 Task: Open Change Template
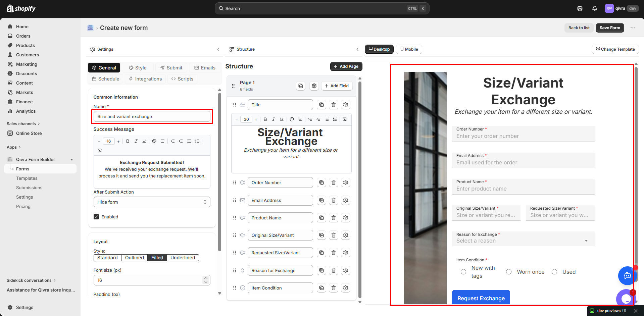pyautogui.click(x=615, y=49)
